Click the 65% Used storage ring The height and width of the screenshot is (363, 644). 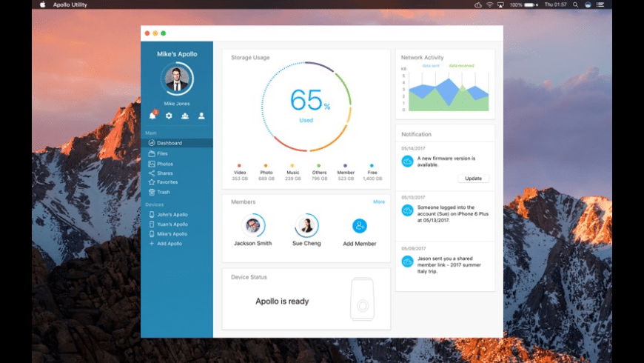[x=306, y=107]
